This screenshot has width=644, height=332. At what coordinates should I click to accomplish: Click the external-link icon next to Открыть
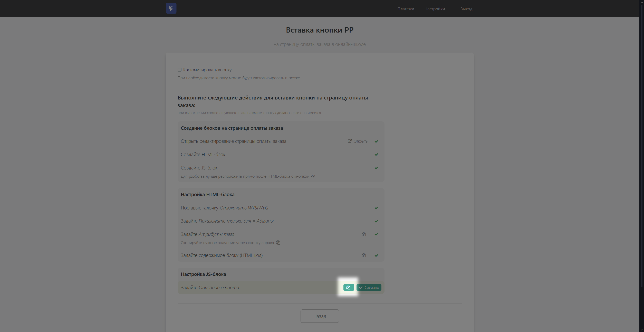click(x=350, y=141)
